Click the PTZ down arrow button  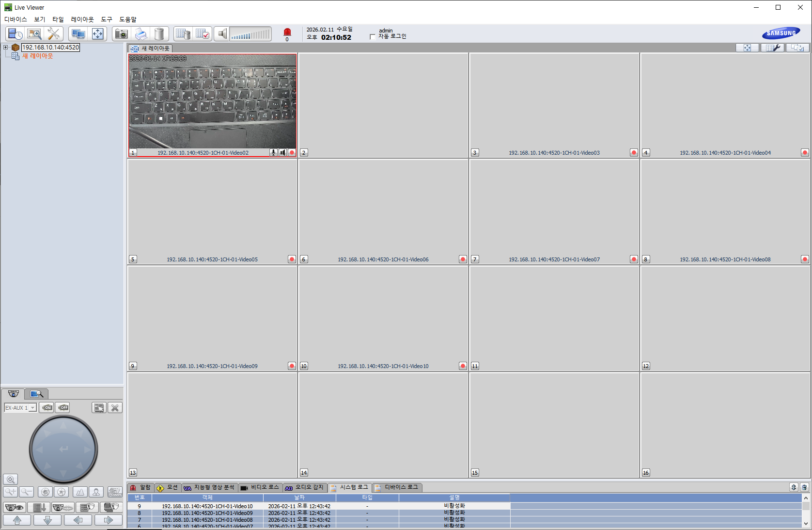pyautogui.click(x=47, y=520)
